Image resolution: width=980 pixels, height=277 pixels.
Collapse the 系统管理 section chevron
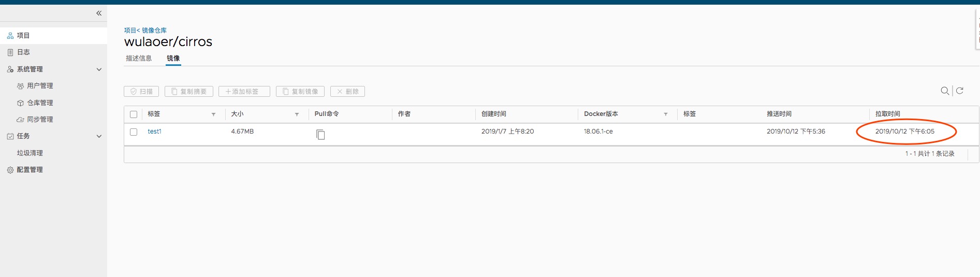click(99, 69)
